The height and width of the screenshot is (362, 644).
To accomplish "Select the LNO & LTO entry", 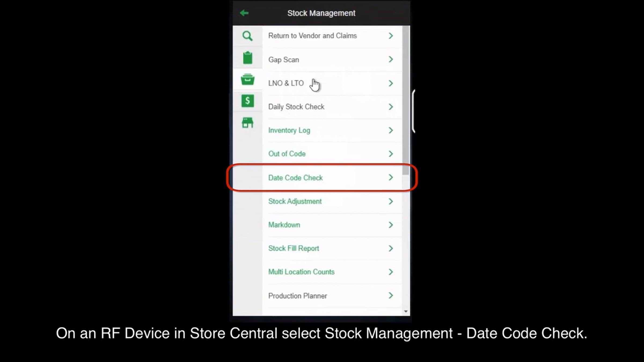I will [x=286, y=83].
